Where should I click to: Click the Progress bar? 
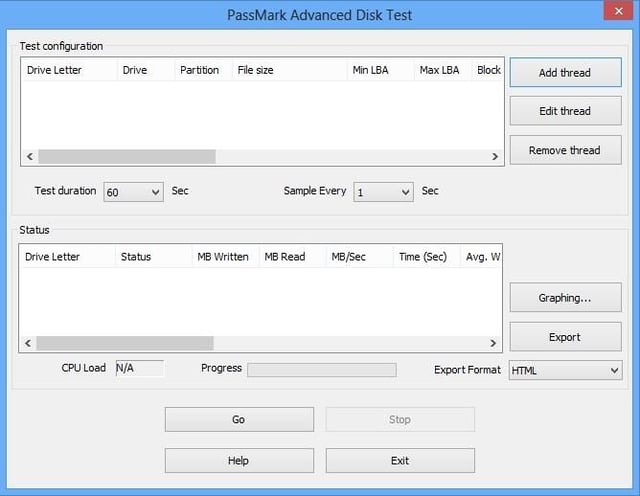pyautogui.click(x=322, y=370)
